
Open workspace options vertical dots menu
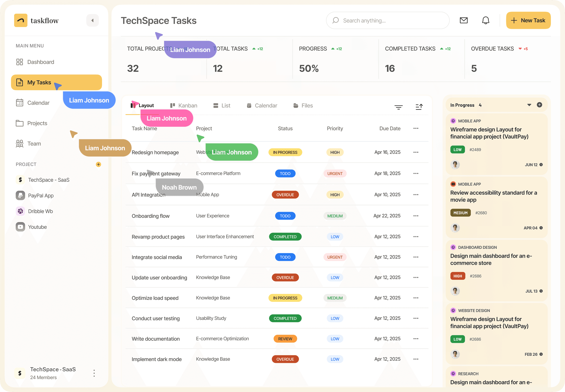(94, 373)
